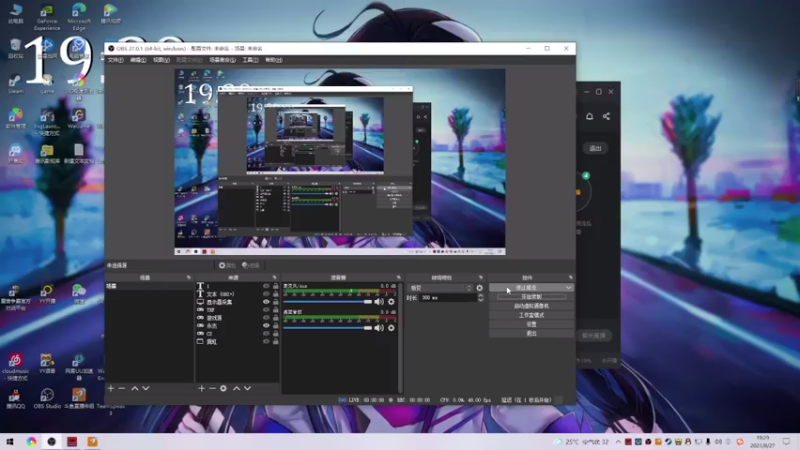Remove selected source with minus icon

[x=212, y=388]
